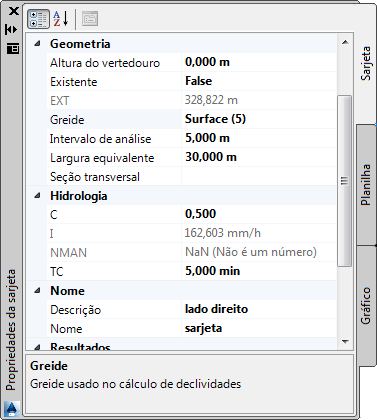Edit Altura do vertedouro value 0,000 m
The width and height of the screenshot is (377, 420).
point(259,62)
